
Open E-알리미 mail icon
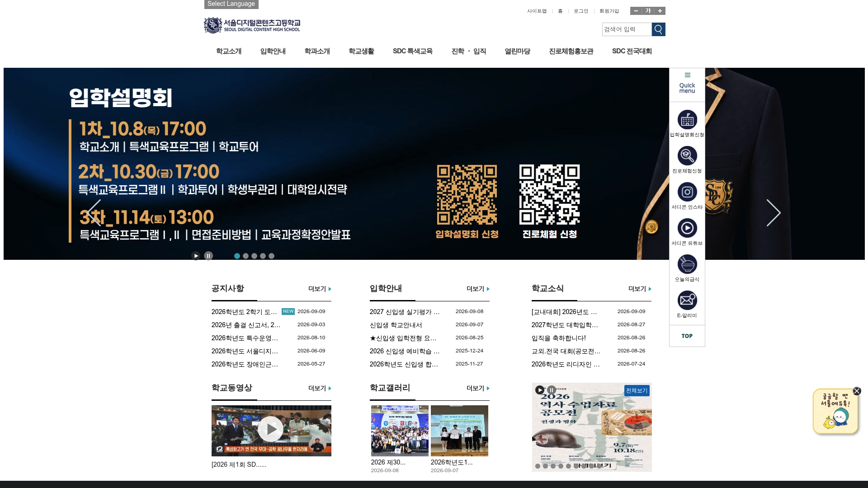pyautogui.click(x=687, y=300)
